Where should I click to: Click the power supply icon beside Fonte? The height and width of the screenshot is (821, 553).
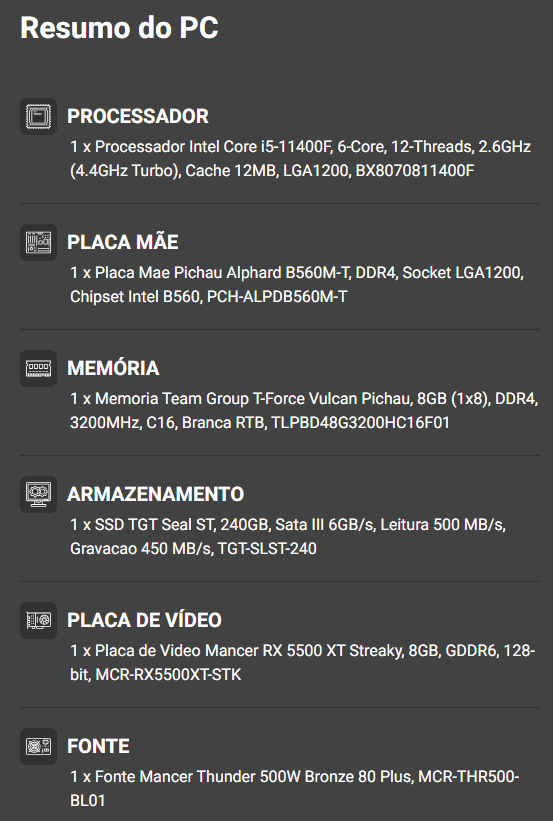(38, 747)
